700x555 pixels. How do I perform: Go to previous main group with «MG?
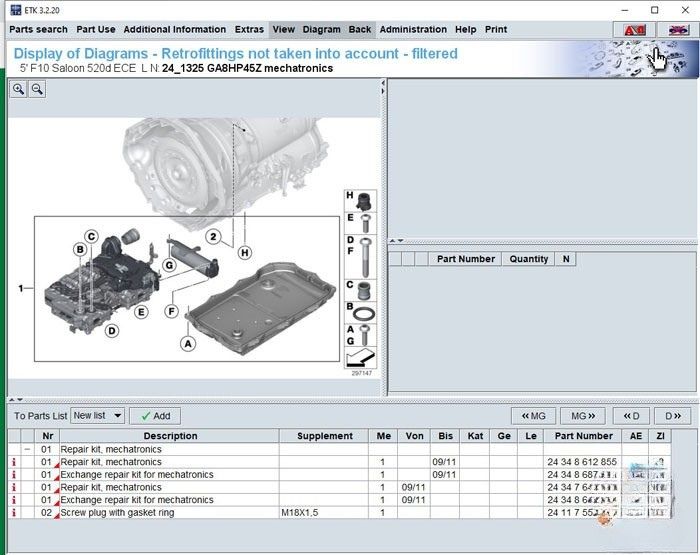(x=532, y=415)
